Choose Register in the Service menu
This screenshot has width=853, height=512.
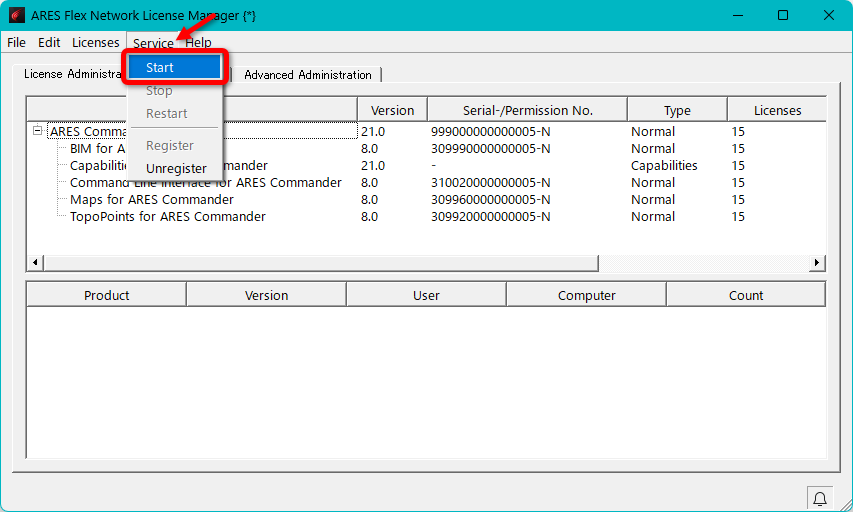(x=175, y=145)
